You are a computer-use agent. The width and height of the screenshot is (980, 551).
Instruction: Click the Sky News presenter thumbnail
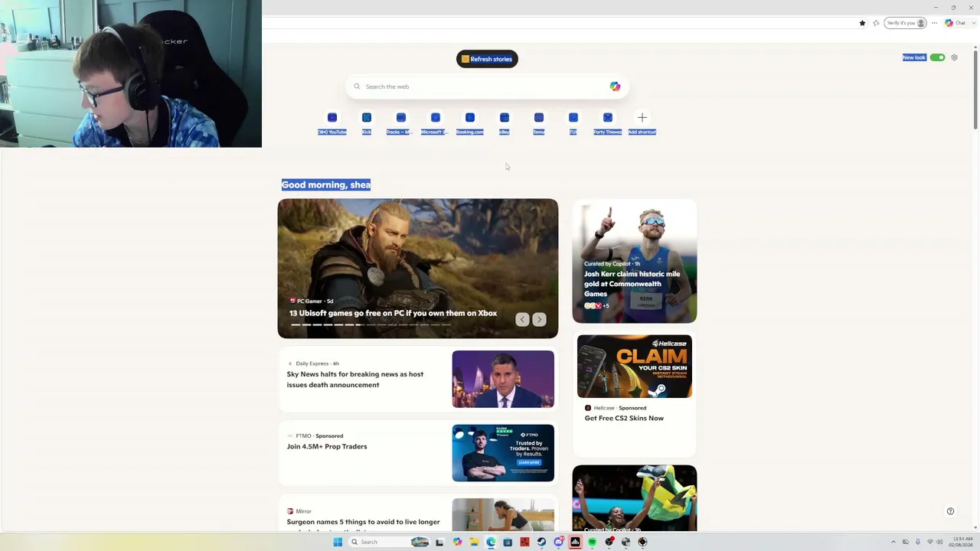click(x=503, y=379)
